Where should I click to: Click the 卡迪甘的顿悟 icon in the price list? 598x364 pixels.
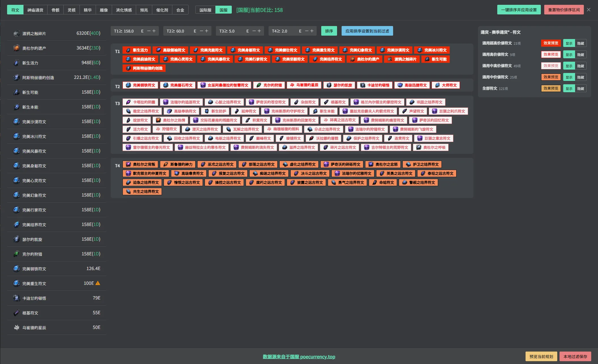pyautogui.click(x=16, y=298)
